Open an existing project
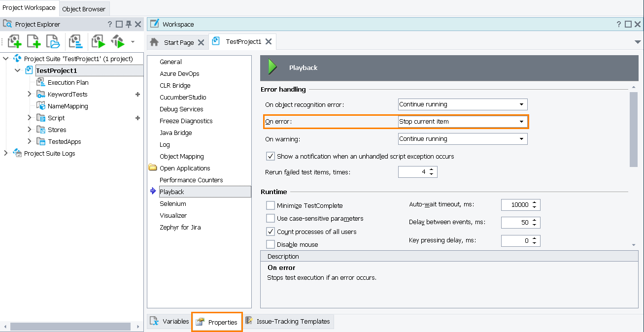Screen dimensions: 644x332 pyautogui.click(x=53, y=41)
